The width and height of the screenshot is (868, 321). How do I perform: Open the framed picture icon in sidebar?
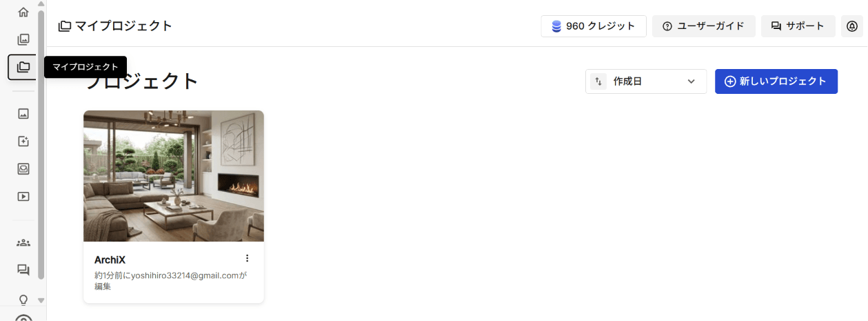click(23, 168)
